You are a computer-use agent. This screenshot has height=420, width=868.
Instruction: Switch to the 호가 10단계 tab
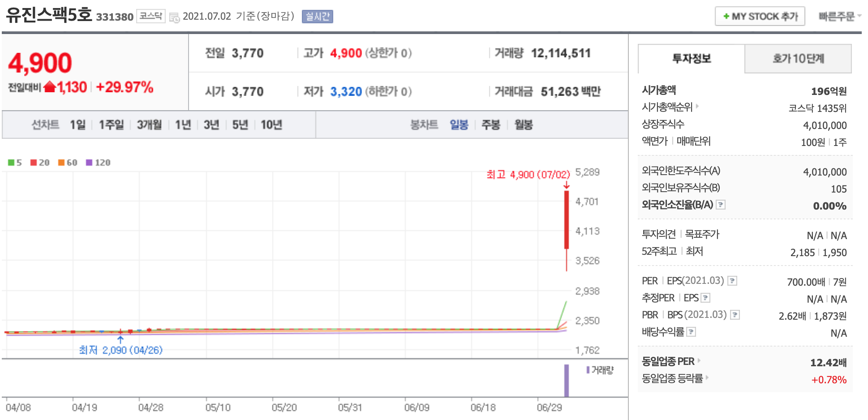[x=798, y=59]
